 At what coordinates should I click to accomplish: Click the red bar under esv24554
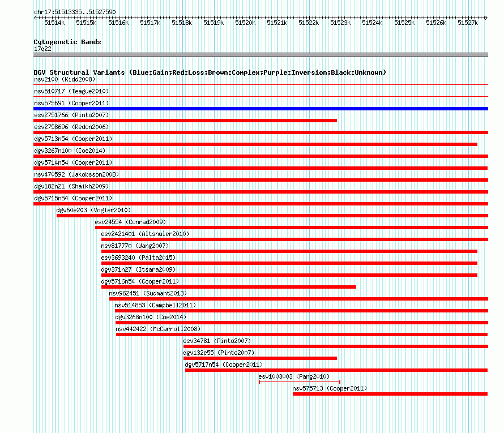pos(292,228)
